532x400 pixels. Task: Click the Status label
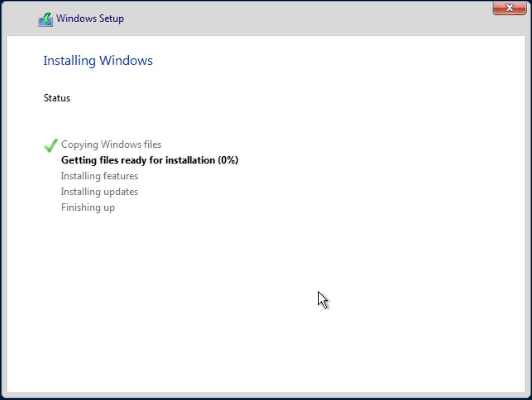[x=57, y=98]
